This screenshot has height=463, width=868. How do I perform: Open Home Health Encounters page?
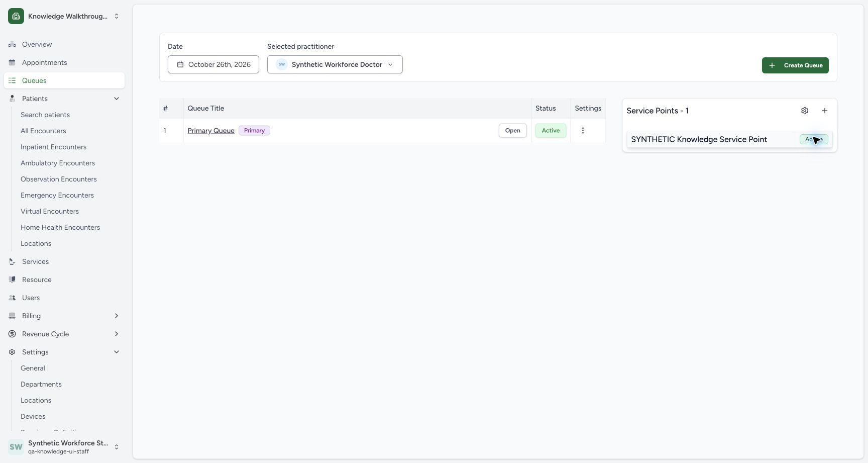click(x=60, y=227)
